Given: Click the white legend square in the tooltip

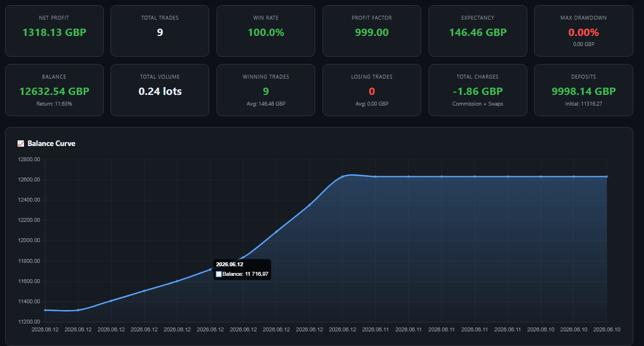Looking at the screenshot, I should click(219, 274).
